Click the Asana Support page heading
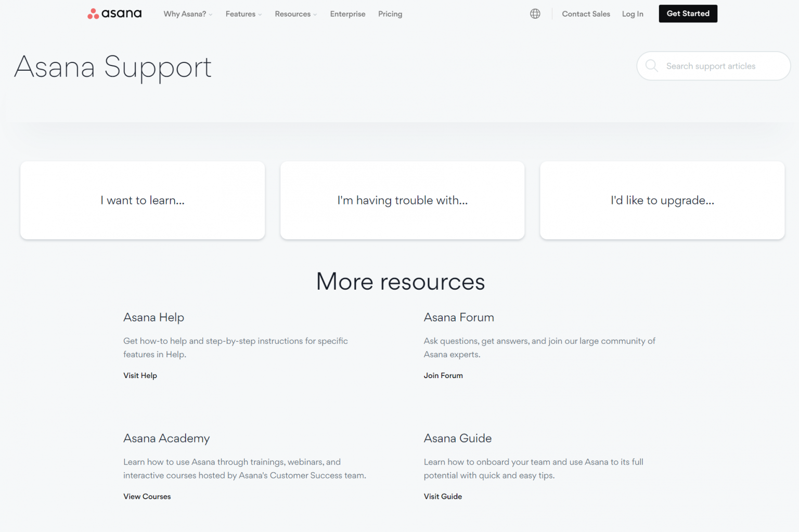 pyautogui.click(x=113, y=67)
